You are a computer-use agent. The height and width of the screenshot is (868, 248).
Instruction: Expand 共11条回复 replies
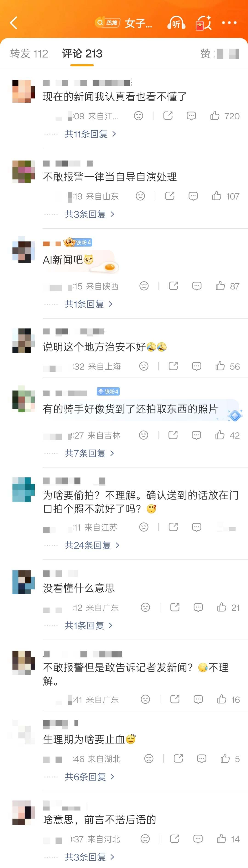[x=90, y=134]
